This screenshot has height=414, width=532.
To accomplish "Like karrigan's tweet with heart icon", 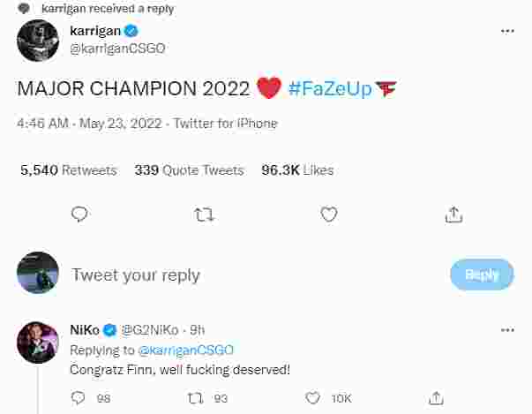I will [x=329, y=215].
